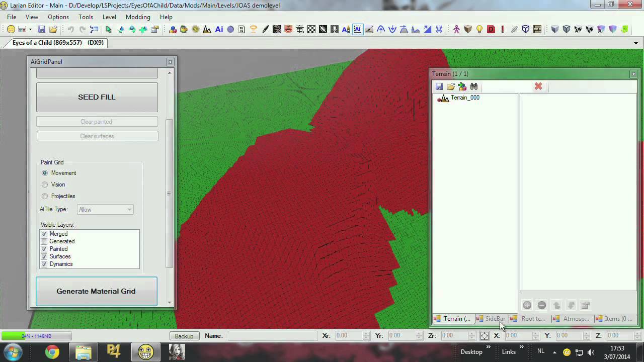Enable the Generated visible layer checkbox

(44, 241)
